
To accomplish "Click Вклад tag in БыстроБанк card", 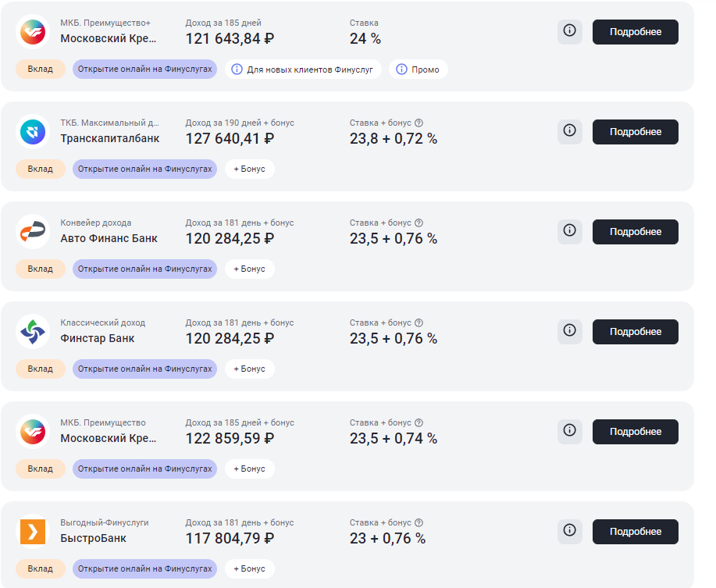I will click(x=40, y=568).
